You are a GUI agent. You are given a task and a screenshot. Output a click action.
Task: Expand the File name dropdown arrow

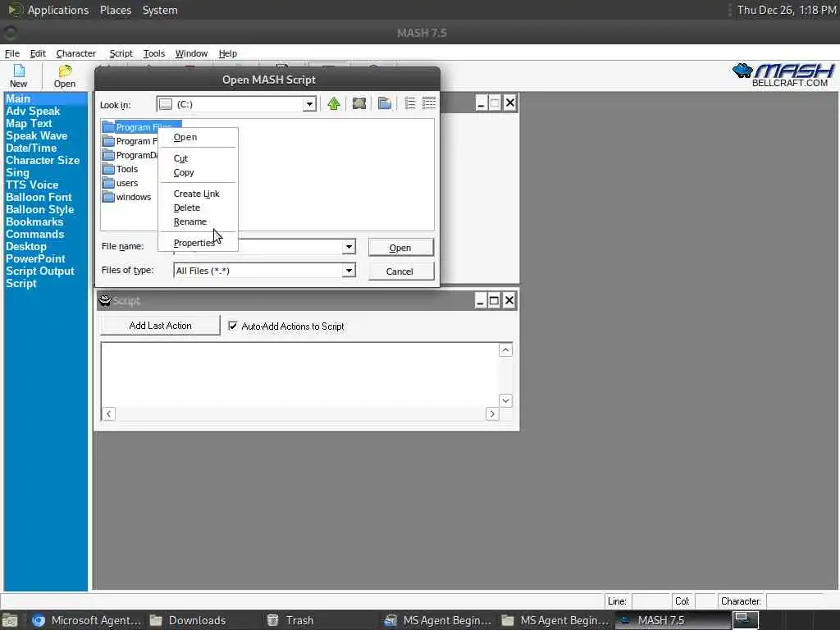(x=349, y=247)
